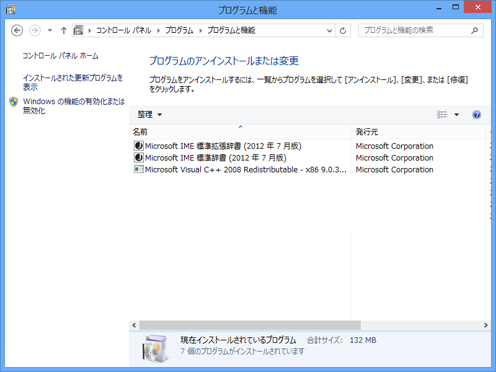Refresh the programs list
The image size is (496, 372).
point(343,31)
